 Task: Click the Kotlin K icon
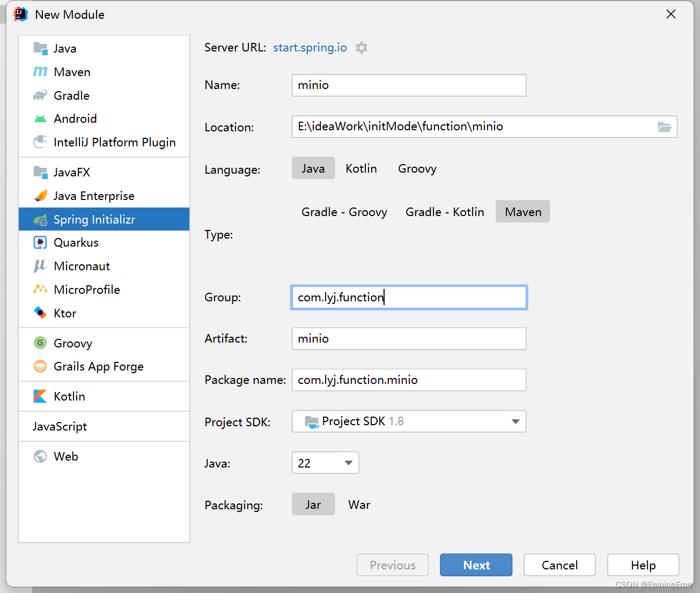tap(40, 396)
